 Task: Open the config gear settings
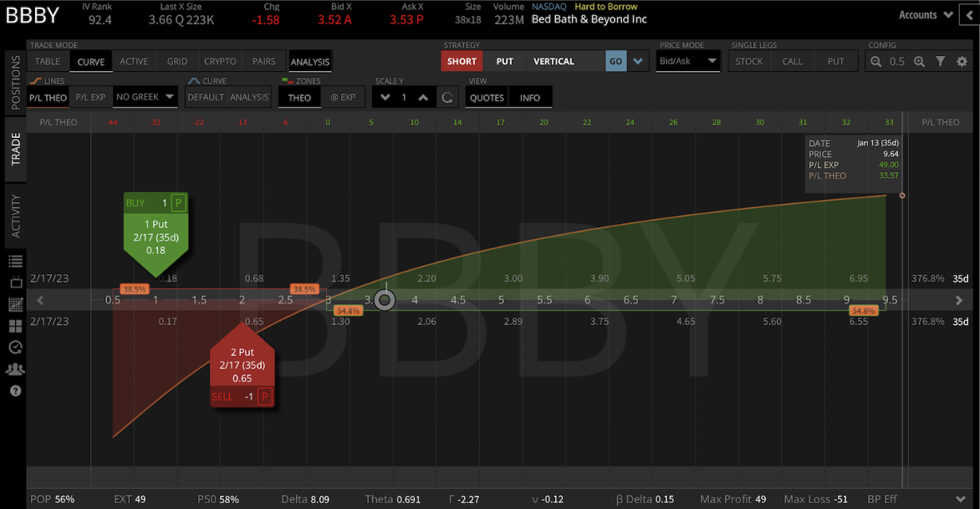pyautogui.click(x=962, y=61)
